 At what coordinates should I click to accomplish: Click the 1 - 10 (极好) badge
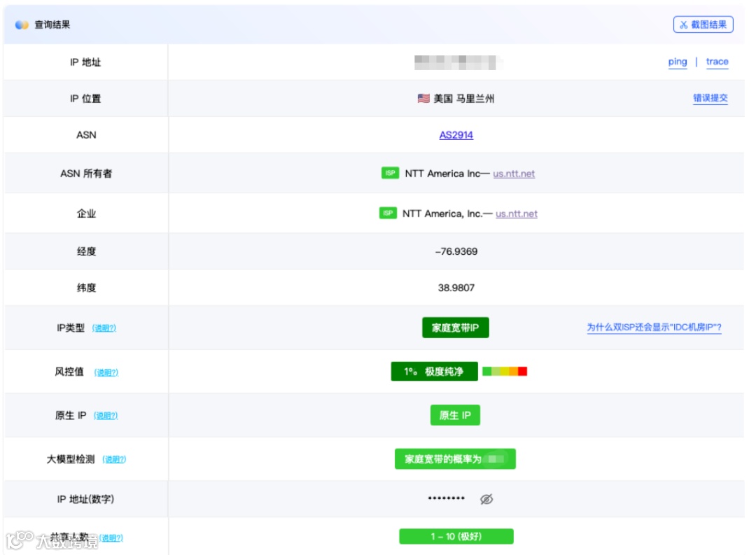coord(456,537)
